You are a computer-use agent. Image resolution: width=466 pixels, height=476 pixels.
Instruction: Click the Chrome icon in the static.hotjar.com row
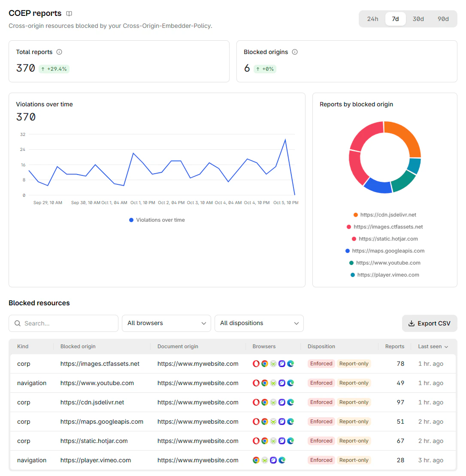pos(265,441)
